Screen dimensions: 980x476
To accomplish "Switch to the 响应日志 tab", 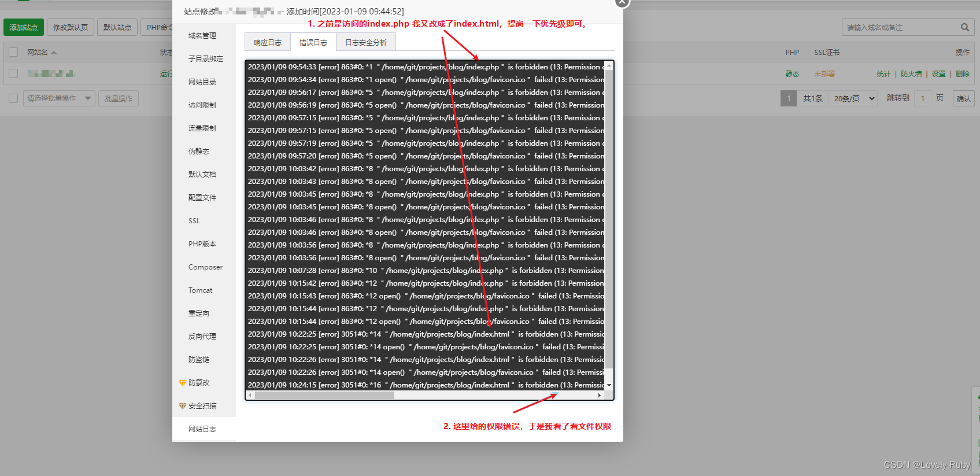I will click(268, 42).
